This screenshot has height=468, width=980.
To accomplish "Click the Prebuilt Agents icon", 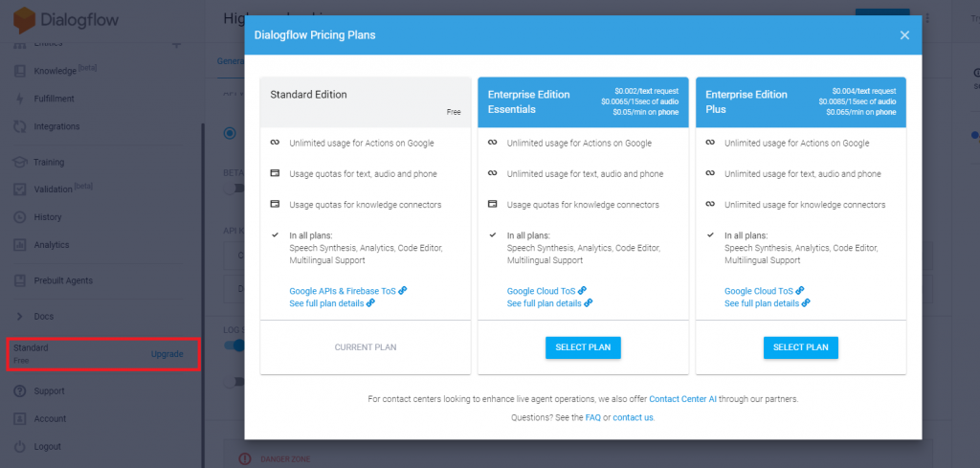I will click(20, 280).
